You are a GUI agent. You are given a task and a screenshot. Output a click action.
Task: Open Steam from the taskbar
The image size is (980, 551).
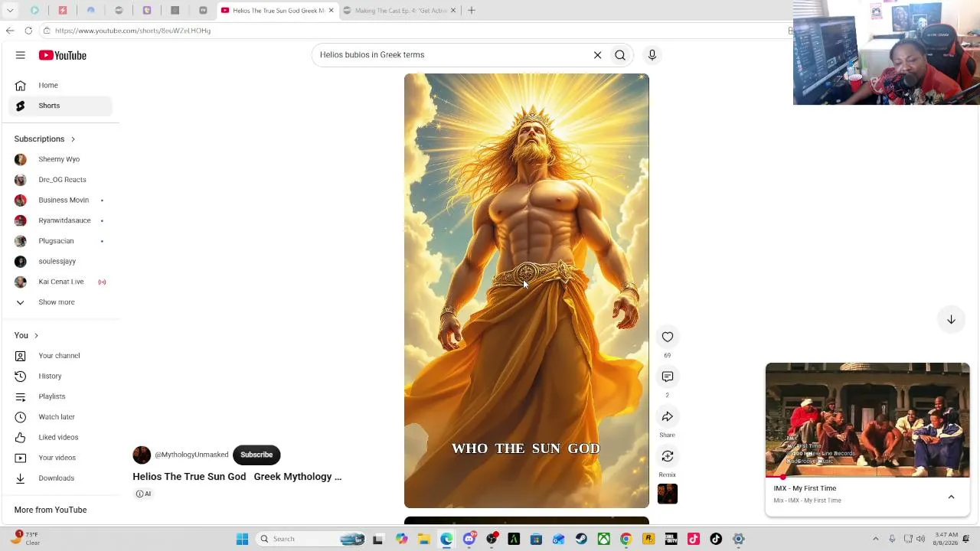click(581, 539)
